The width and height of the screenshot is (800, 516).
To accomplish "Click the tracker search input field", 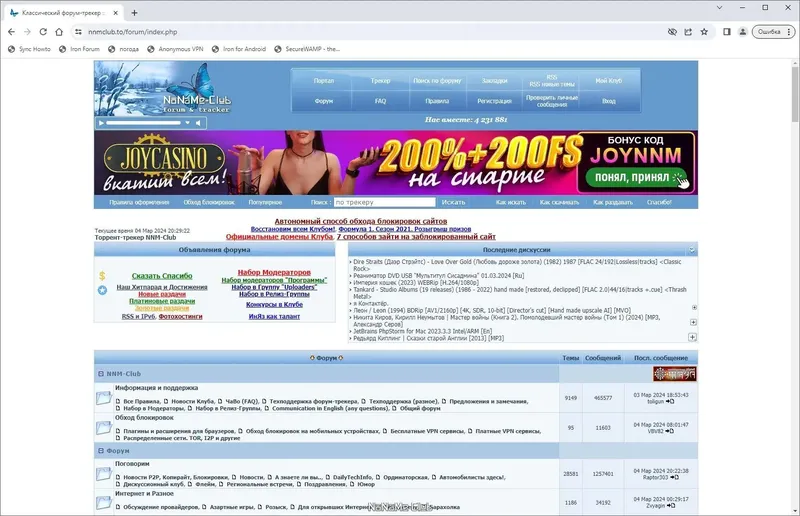I will (x=385, y=202).
